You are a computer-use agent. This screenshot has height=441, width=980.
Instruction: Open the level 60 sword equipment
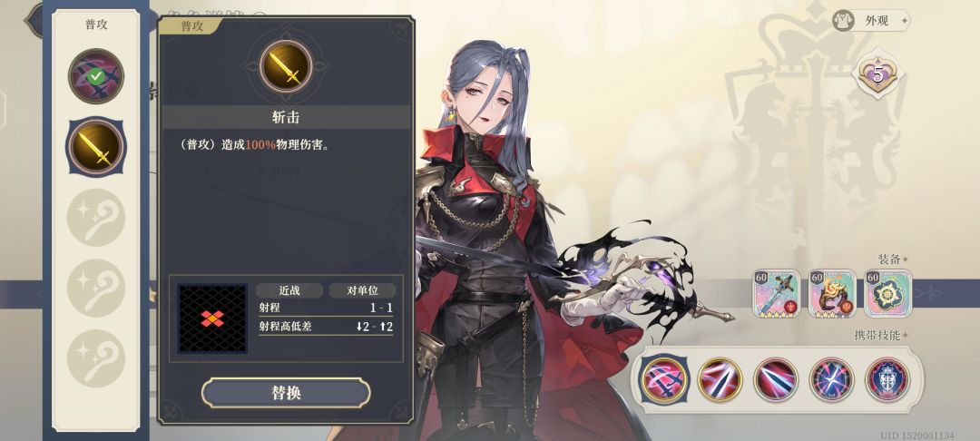tap(776, 294)
